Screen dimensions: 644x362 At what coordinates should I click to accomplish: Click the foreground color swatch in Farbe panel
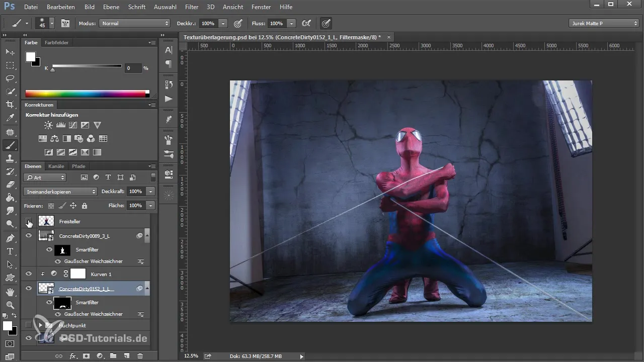tap(31, 56)
